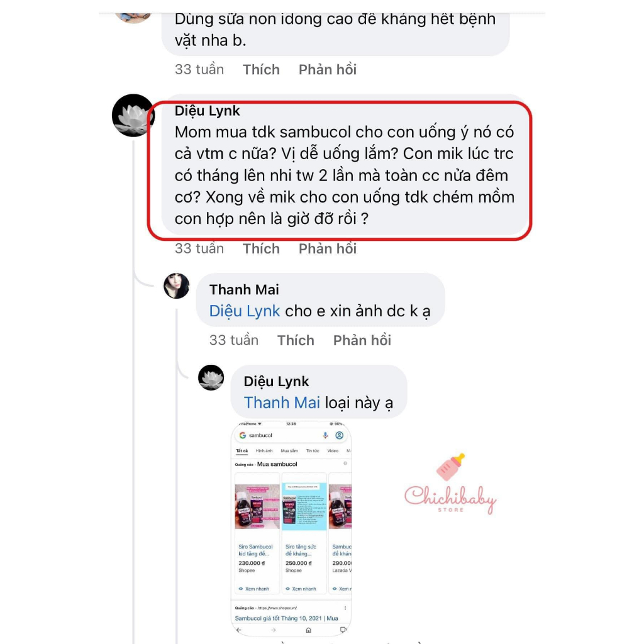The height and width of the screenshot is (644, 644).
Task: Open Thanh Mai's profile picture
Action: click(177, 286)
